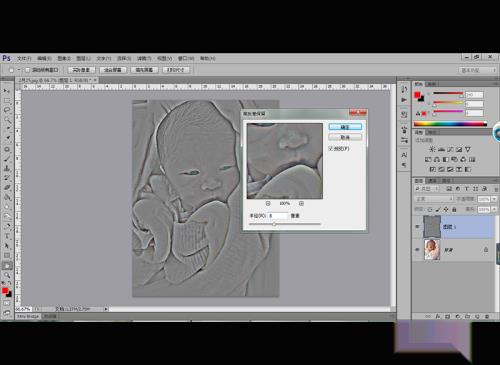The width and height of the screenshot is (500, 365).
Task: Open the workspace switcher dropdown
Action: coord(477,70)
